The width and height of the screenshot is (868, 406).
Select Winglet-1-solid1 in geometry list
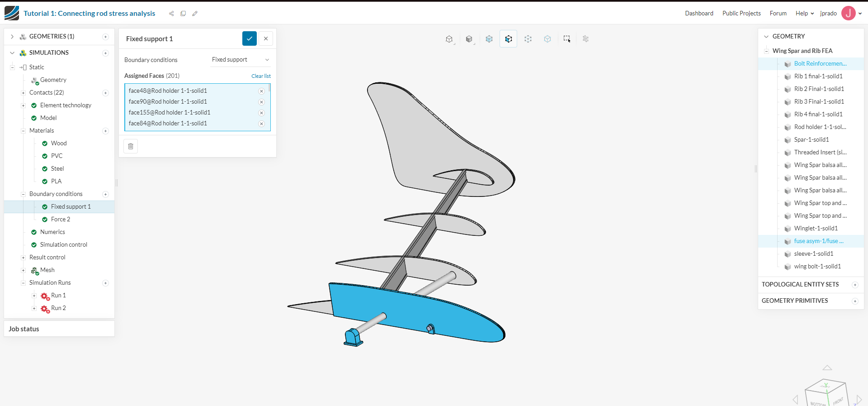click(816, 229)
